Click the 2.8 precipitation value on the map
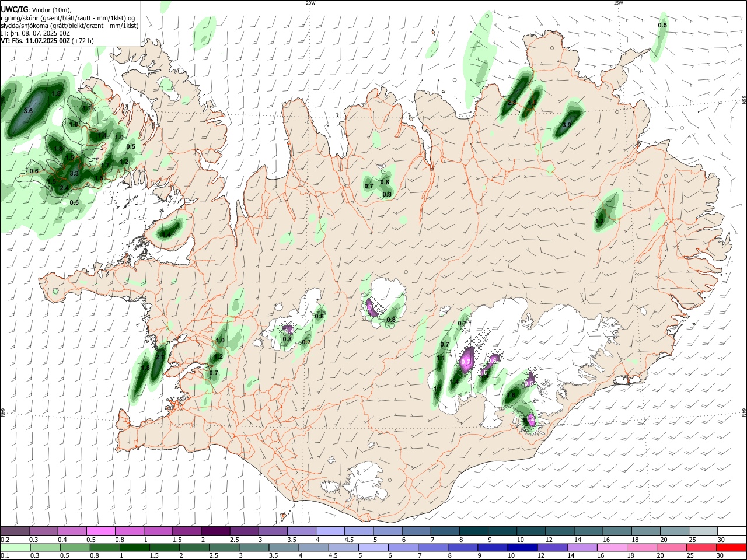The image size is (747, 560). click(512, 103)
